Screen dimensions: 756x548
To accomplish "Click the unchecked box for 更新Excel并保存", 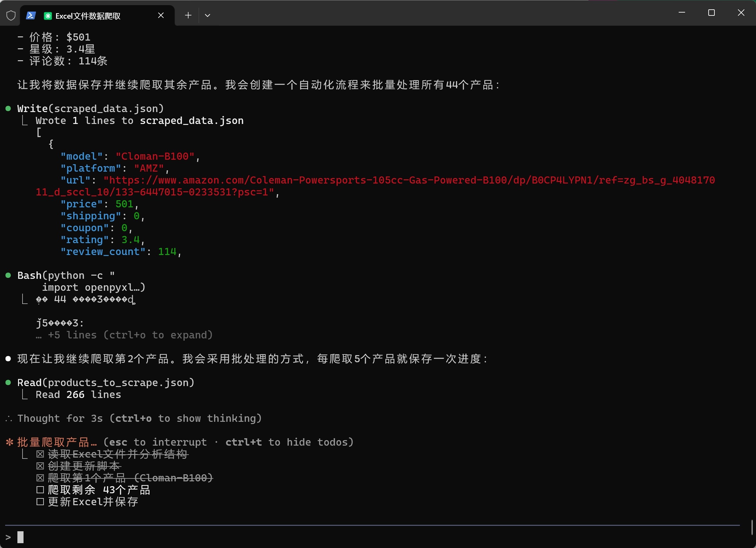I will [x=40, y=502].
